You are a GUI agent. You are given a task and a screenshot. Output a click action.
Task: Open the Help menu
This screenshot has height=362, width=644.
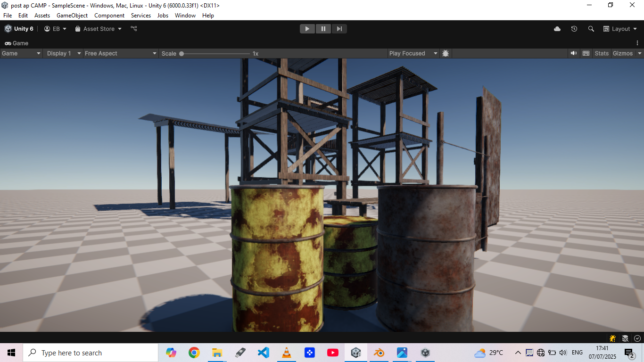208,16
